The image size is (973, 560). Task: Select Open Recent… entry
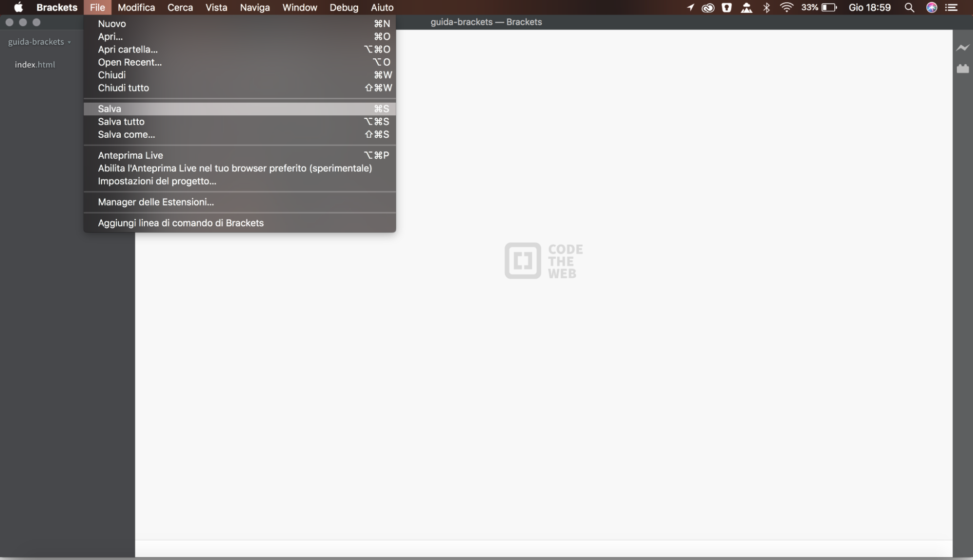click(129, 62)
